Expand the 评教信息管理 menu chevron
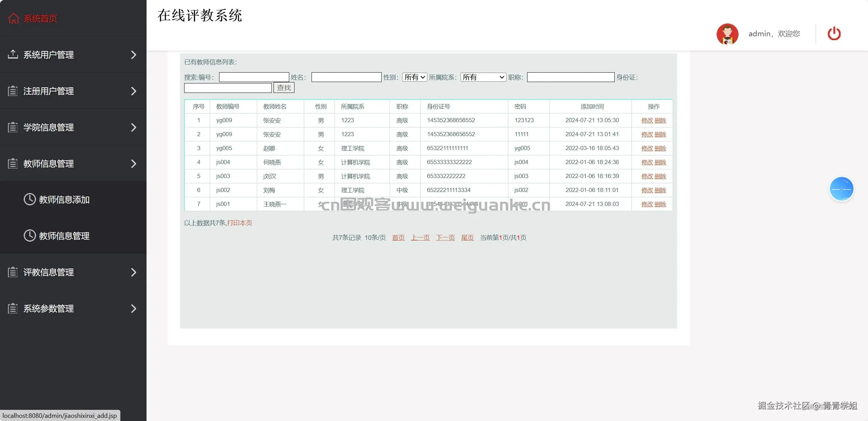Viewport: 868px width, 421px height. coord(133,272)
